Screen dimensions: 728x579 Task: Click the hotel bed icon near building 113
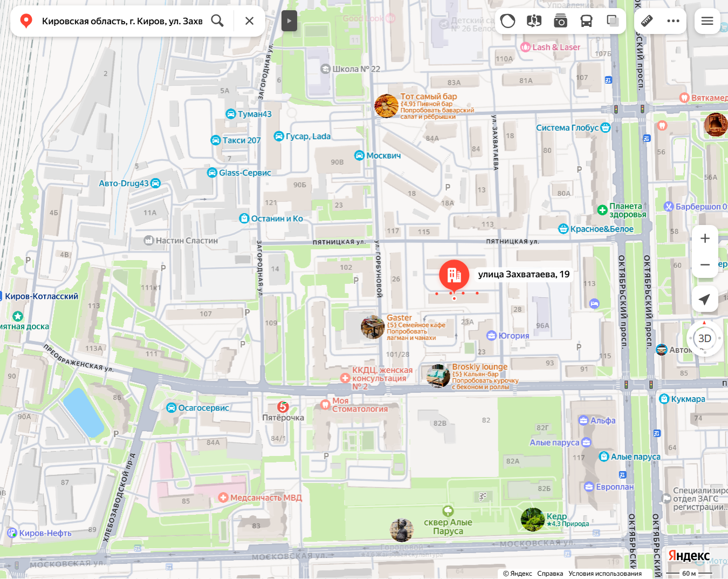[594, 303]
